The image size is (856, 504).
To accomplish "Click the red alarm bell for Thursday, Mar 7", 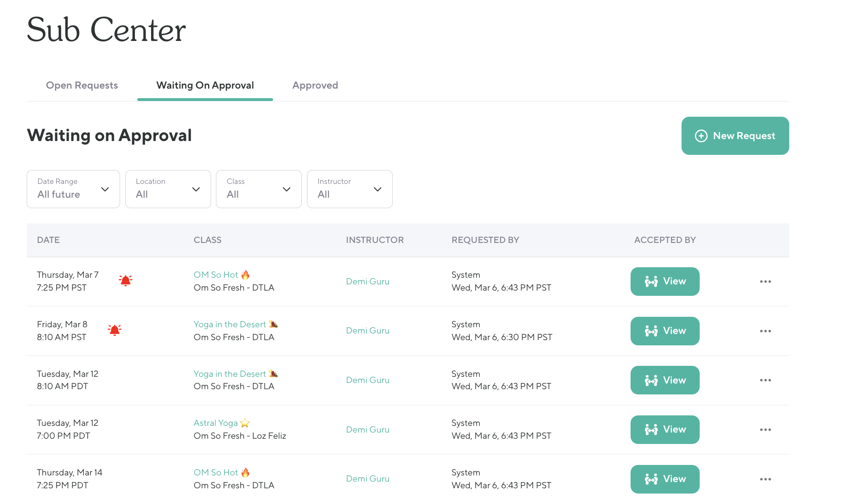I will (125, 281).
